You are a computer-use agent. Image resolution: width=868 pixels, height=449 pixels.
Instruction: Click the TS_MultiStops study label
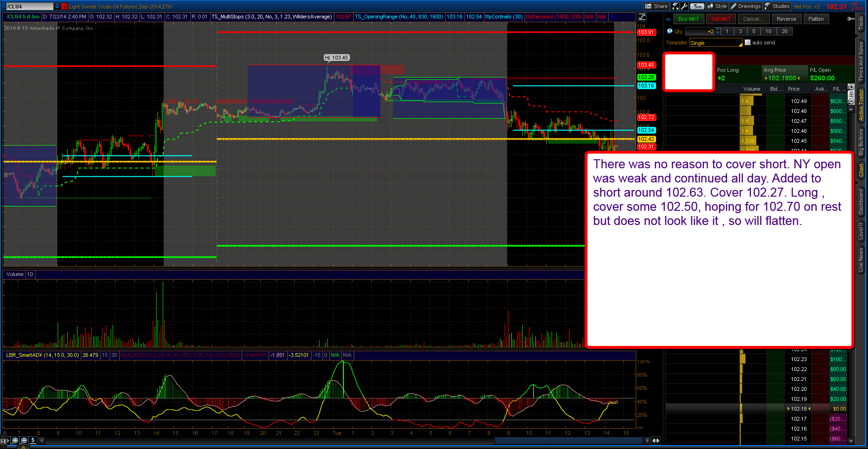[272, 17]
